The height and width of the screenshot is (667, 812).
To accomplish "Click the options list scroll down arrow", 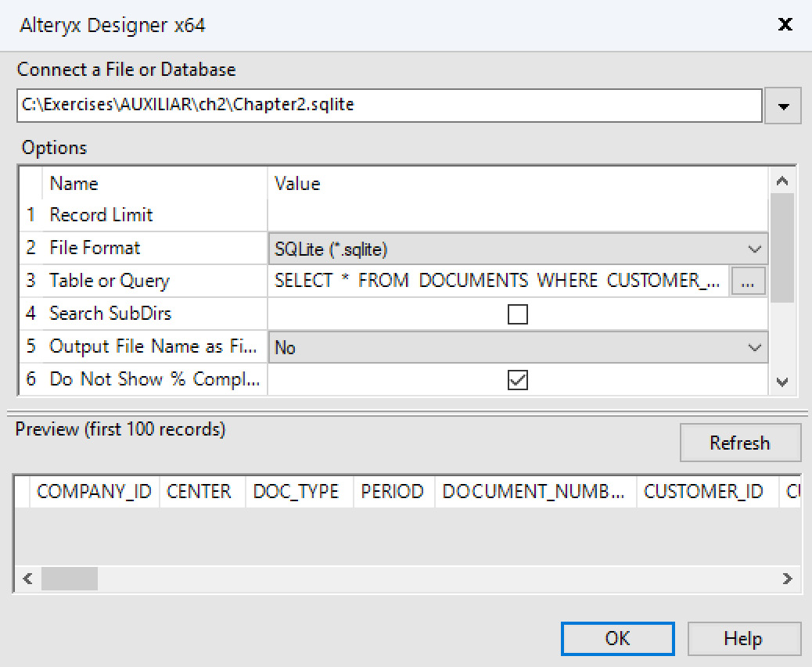I will tap(782, 382).
